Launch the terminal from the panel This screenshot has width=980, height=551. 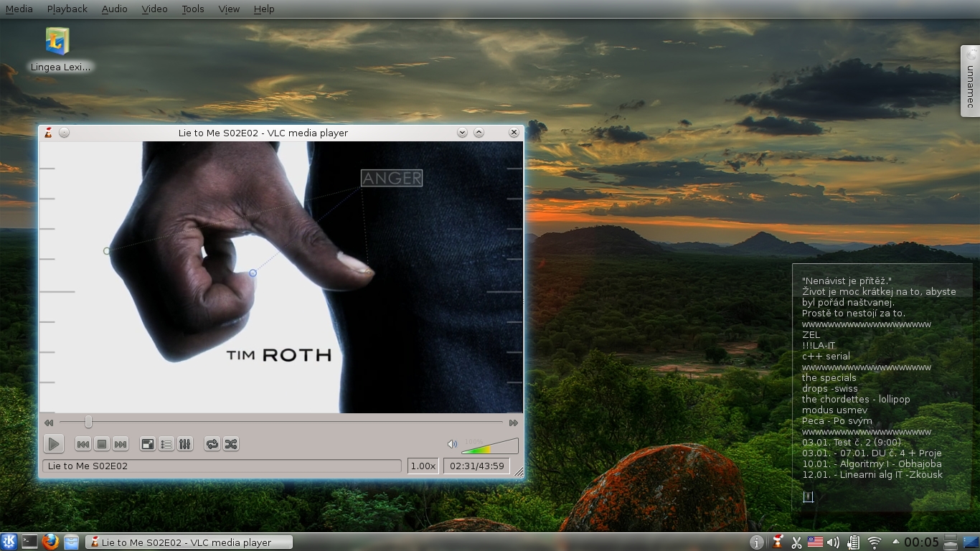click(x=29, y=542)
